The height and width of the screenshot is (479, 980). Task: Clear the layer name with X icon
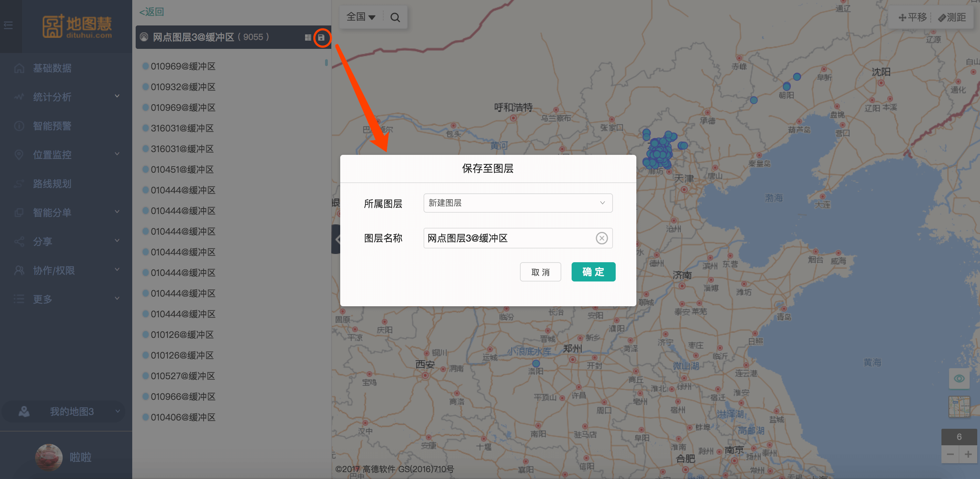point(601,238)
